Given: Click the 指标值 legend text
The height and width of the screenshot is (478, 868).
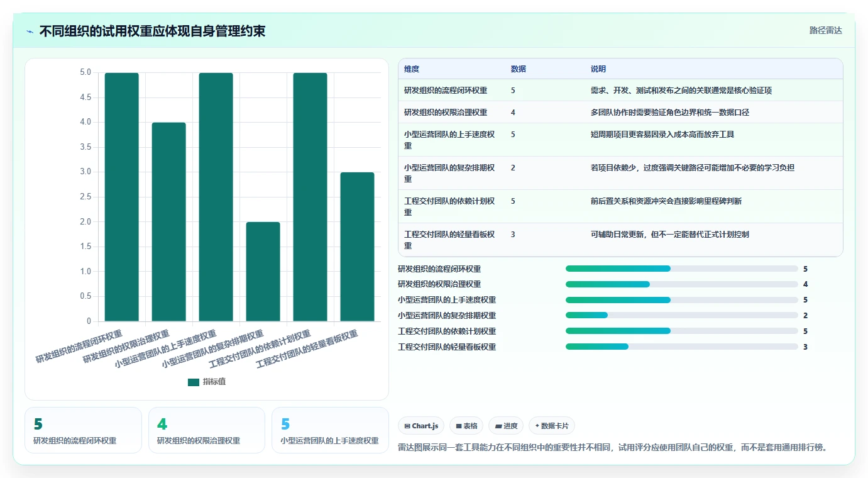Looking at the screenshot, I should pyautogui.click(x=214, y=382).
